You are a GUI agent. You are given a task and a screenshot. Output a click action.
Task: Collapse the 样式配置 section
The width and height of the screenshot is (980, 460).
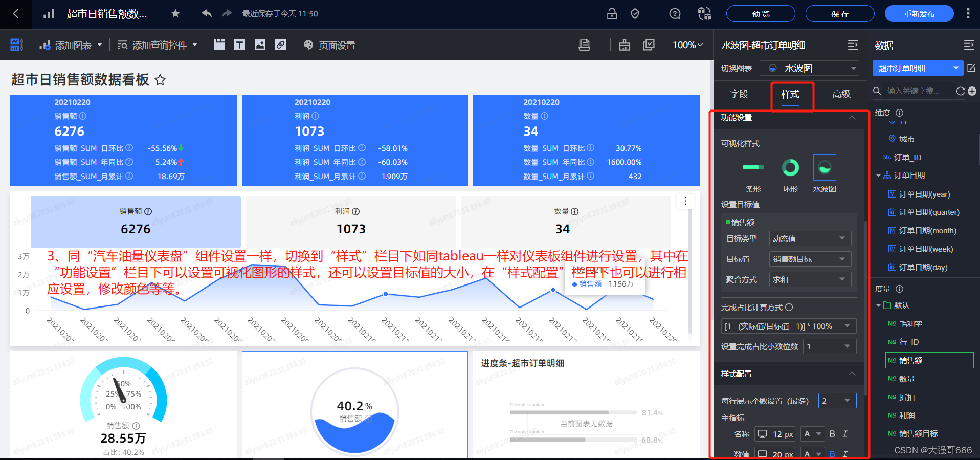coord(852,374)
